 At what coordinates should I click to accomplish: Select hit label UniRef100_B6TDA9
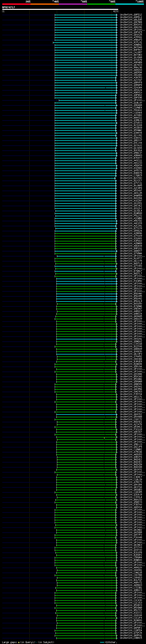pos(131,47)
